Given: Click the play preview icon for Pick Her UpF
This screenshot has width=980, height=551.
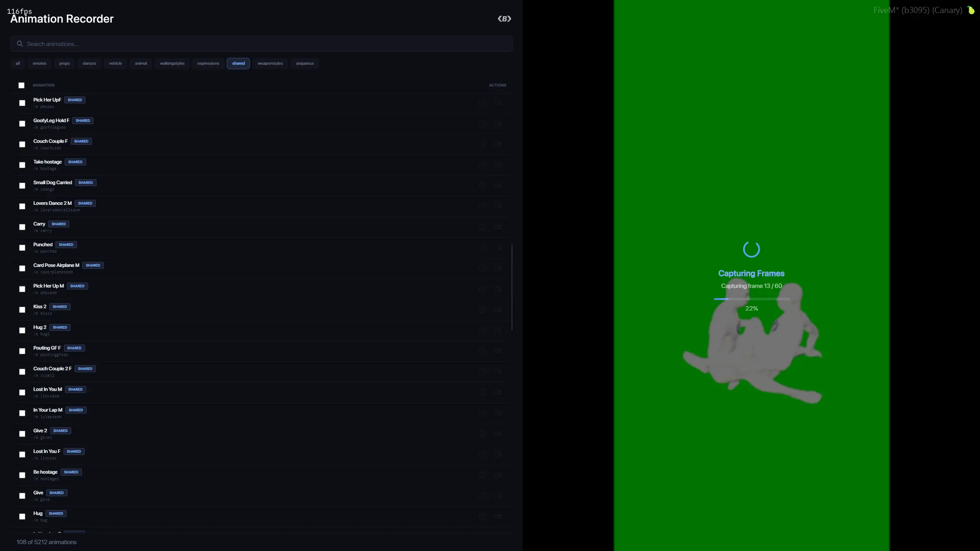Looking at the screenshot, I should click(x=483, y=103).
